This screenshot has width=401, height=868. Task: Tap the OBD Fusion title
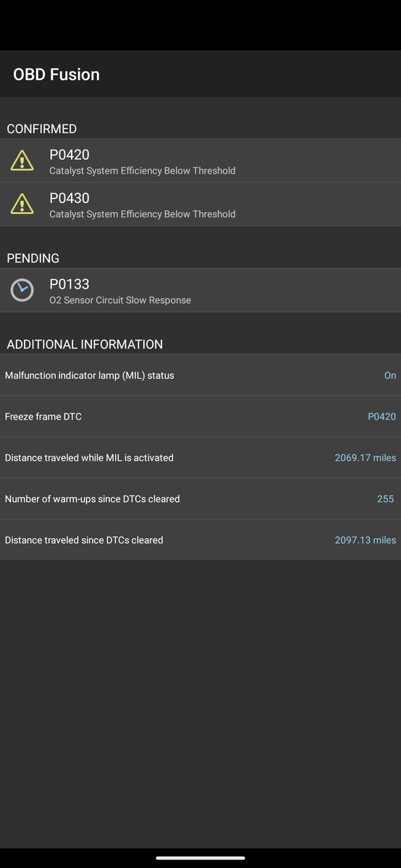click(x=56, y=75)
